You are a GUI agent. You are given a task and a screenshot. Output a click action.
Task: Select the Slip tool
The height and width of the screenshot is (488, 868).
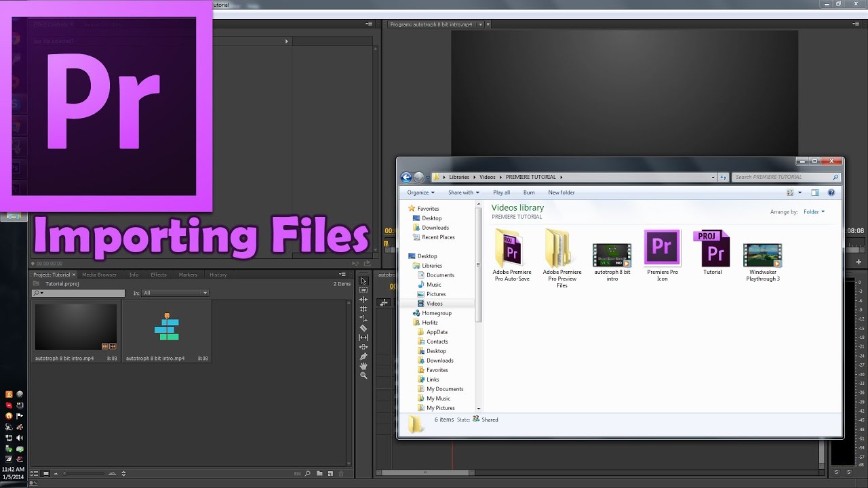363,338
